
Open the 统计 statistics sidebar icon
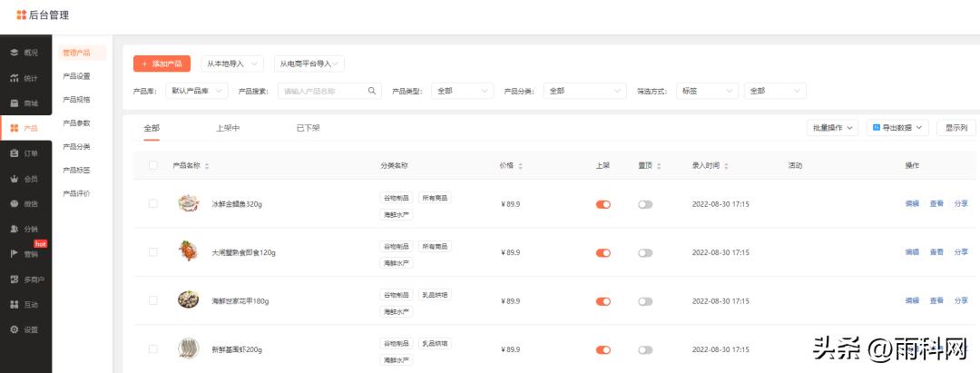tap(15, 78)
